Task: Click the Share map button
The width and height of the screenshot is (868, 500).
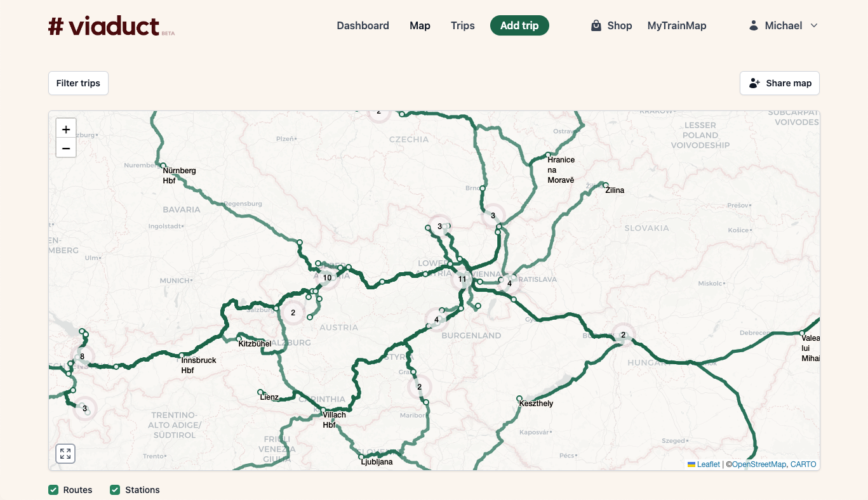Action: pyautogui.click(x=780, y=83)
